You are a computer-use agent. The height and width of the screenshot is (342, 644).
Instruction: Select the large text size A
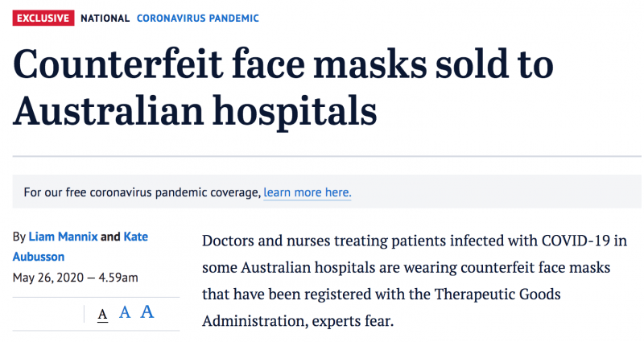pos(147,312)
